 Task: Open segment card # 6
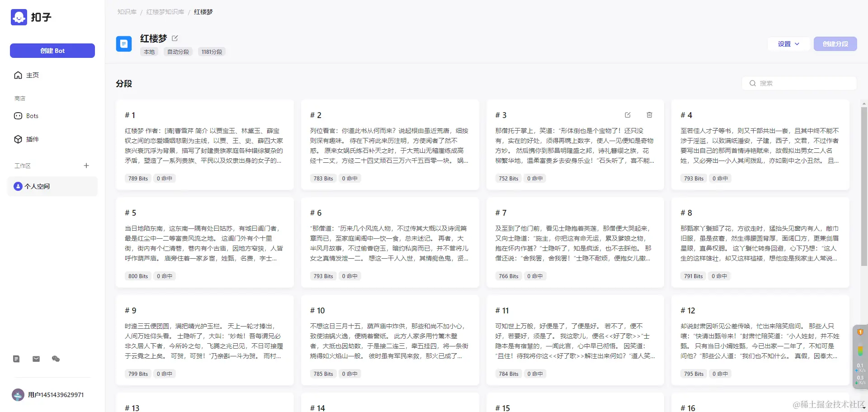tap(390, 242)
